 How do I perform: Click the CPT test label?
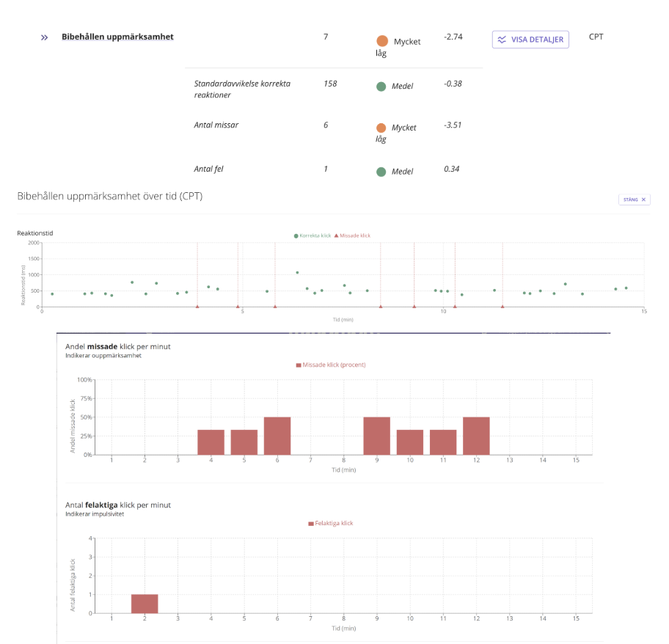(x=596, y=37)
